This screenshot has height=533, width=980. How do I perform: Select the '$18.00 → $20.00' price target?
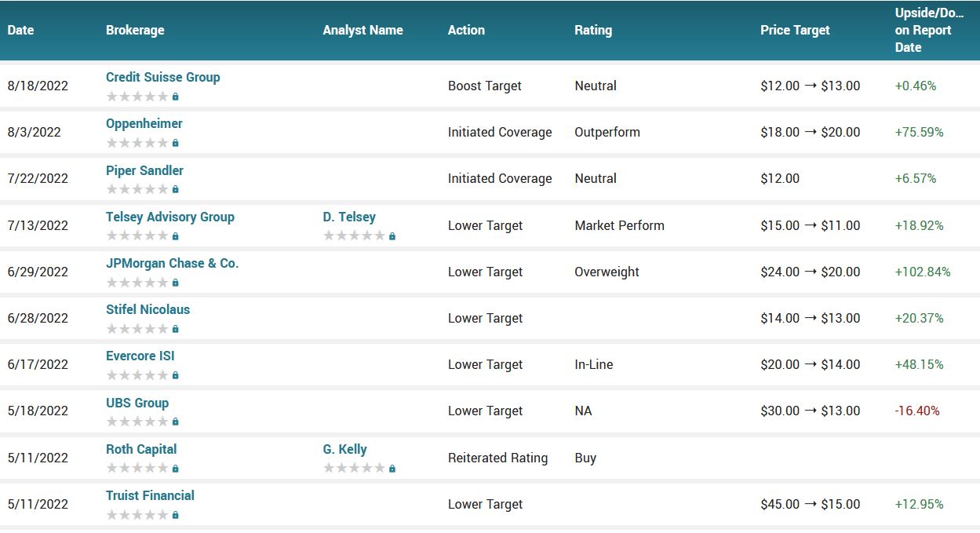pyautogui.click(x=811, y=132)
